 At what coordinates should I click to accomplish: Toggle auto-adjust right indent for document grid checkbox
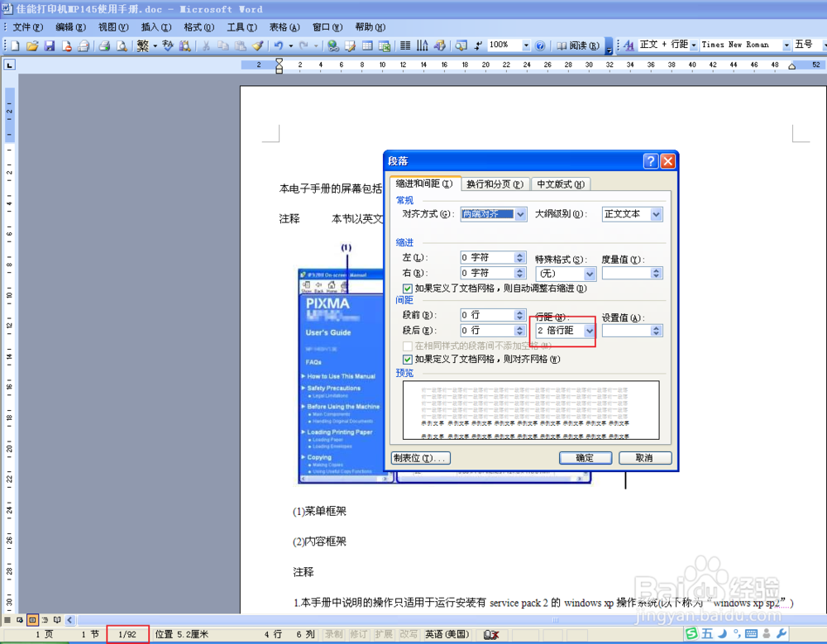pos(407,289)
